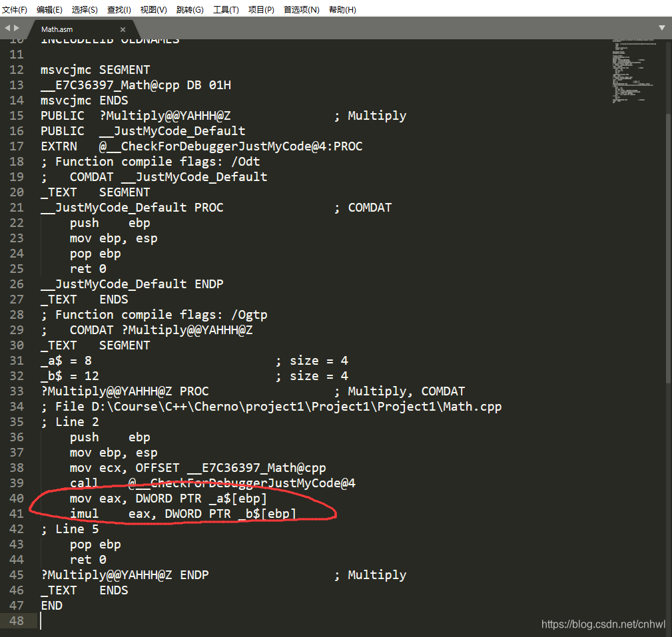Click the 'msvcjmc SEGMENT' line
The height and width of the screenshot is (637, 672).
(x=95, y=70)
